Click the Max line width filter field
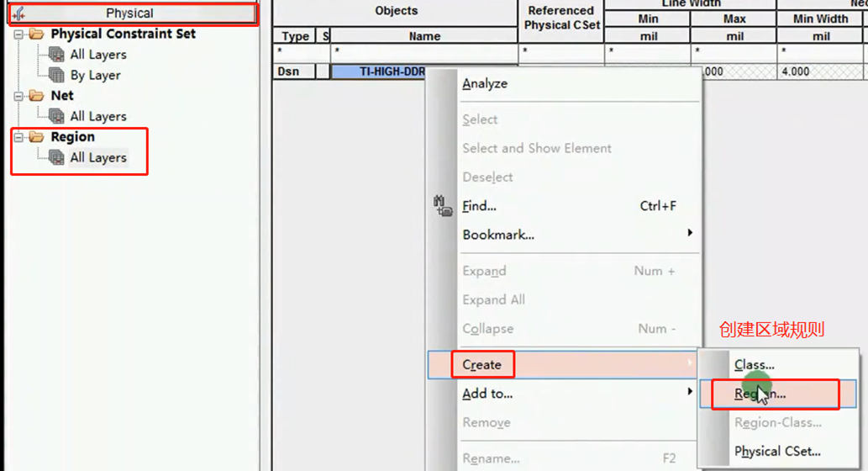The width and height of the screenshot is (868, 471). tap(734, 51)
